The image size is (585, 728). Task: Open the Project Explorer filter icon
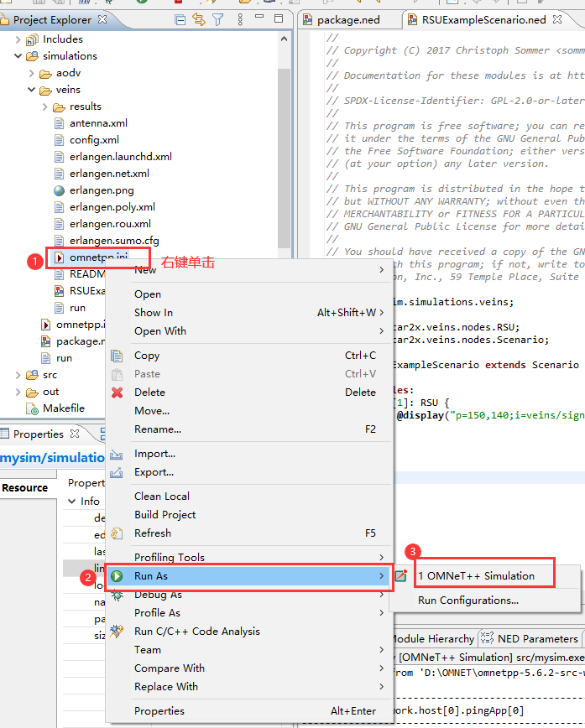[217, 19]
